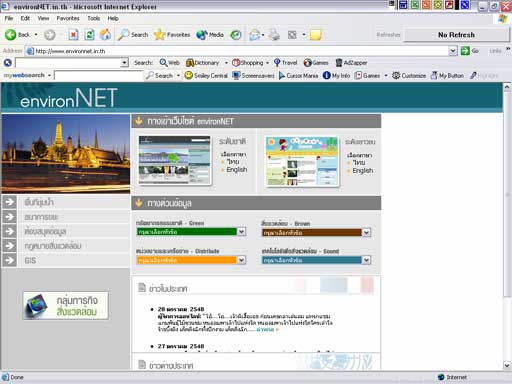Click the GIS sidebar link
The image size is (512, 384).
click(x=30, y=260)
